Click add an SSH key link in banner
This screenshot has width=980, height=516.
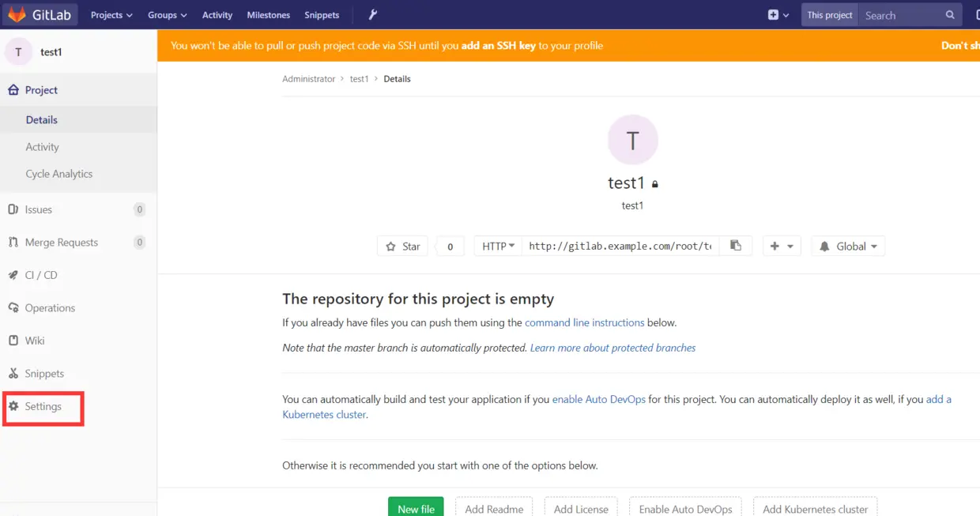point(499,46)
